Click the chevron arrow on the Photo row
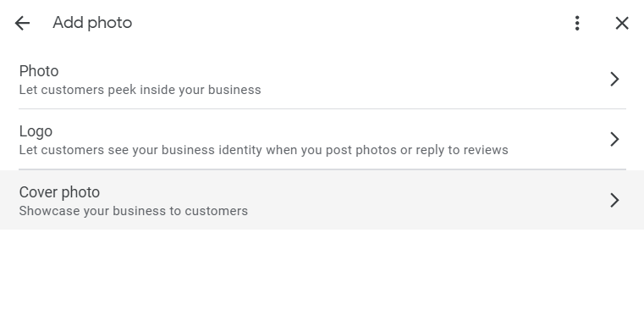 pos(614,79)
